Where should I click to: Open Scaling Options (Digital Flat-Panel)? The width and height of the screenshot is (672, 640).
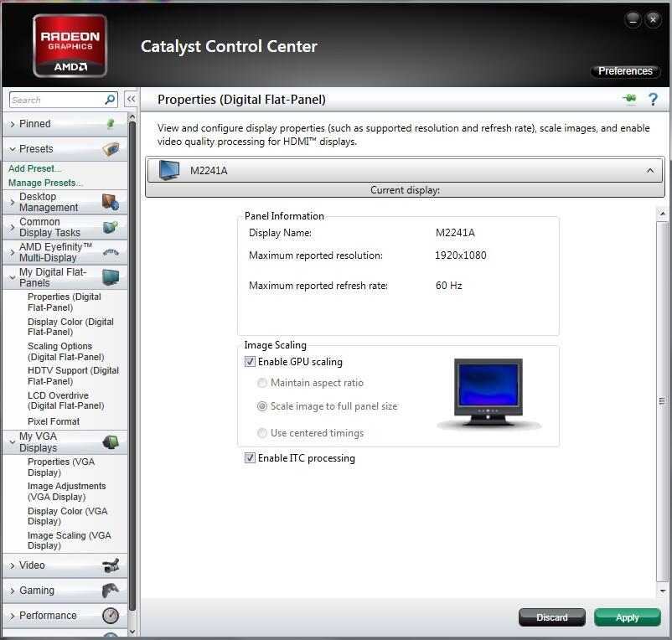pos(66,351)
